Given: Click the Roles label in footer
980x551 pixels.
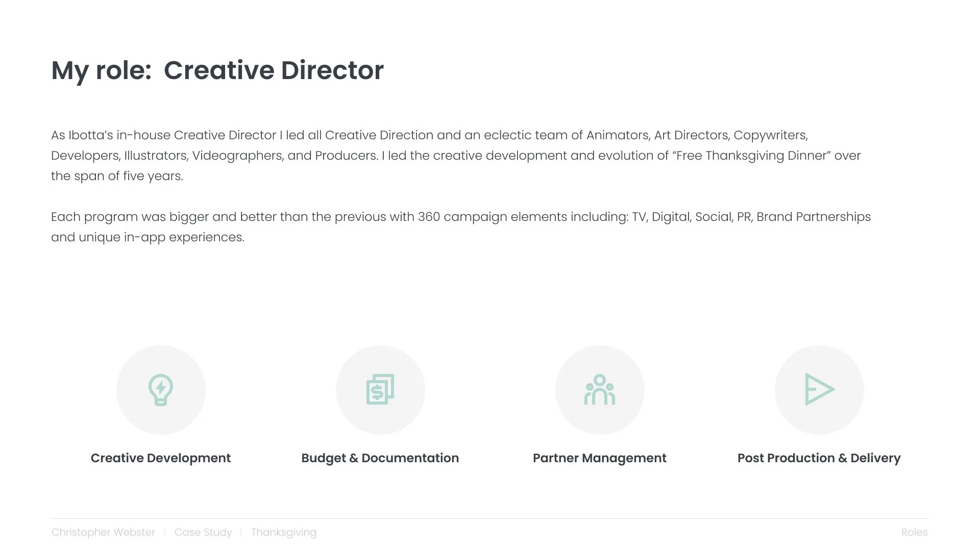Looking at the screenshot, I should [915, 532].
